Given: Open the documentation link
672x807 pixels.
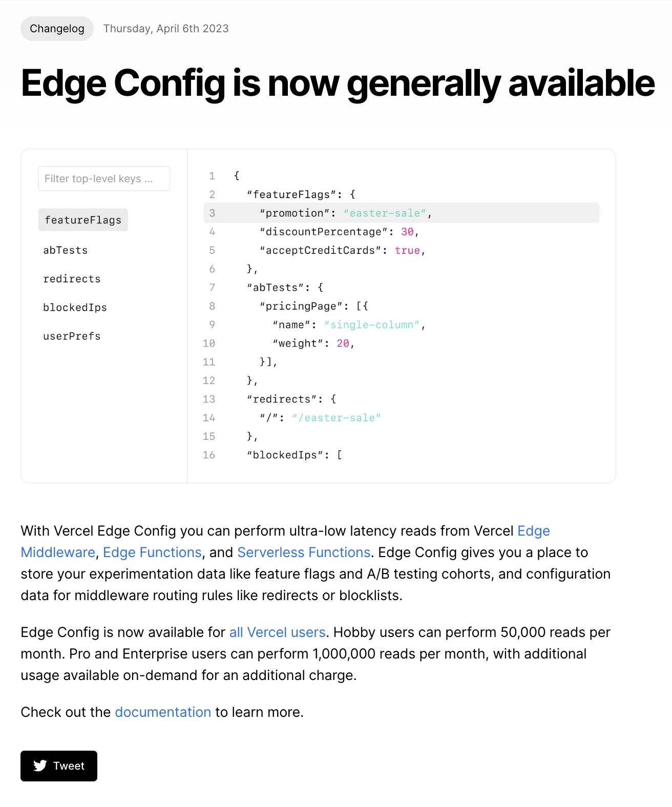Looking at the screenshot, I should pos(163,712).
